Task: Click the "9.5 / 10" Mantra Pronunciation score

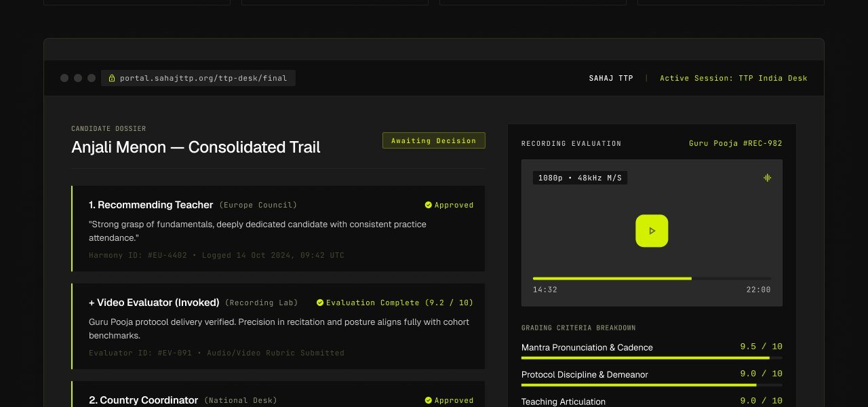Action: pyautogui.click(x=762, y=347)
